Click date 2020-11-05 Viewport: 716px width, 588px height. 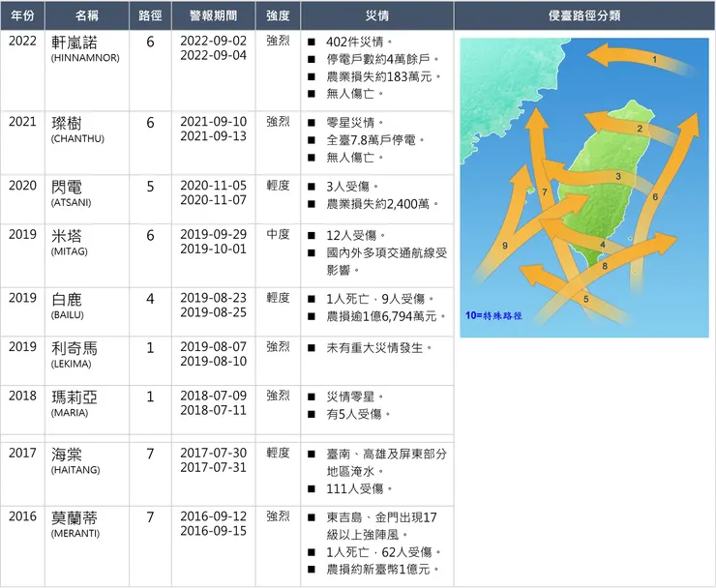click(x=213, y=186)
